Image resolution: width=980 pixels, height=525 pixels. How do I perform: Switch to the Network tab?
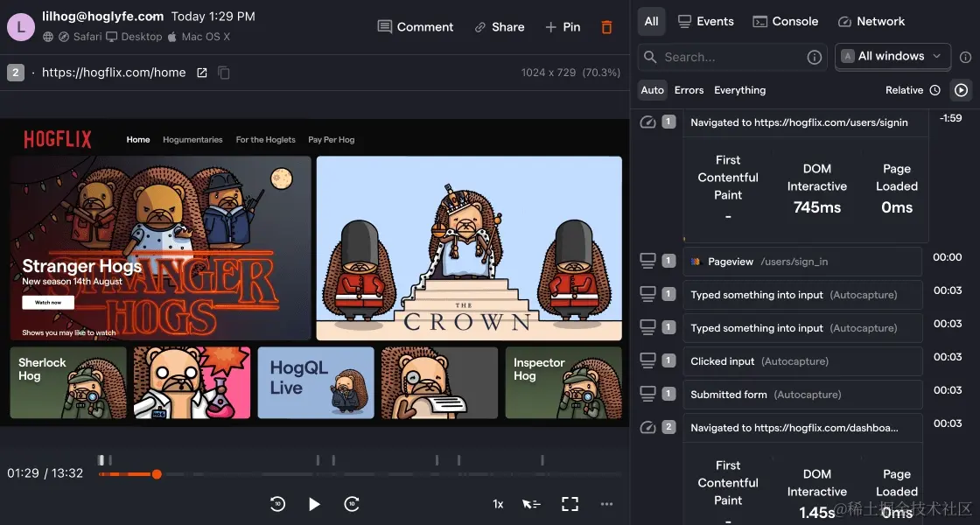click(x=871, y=21)
